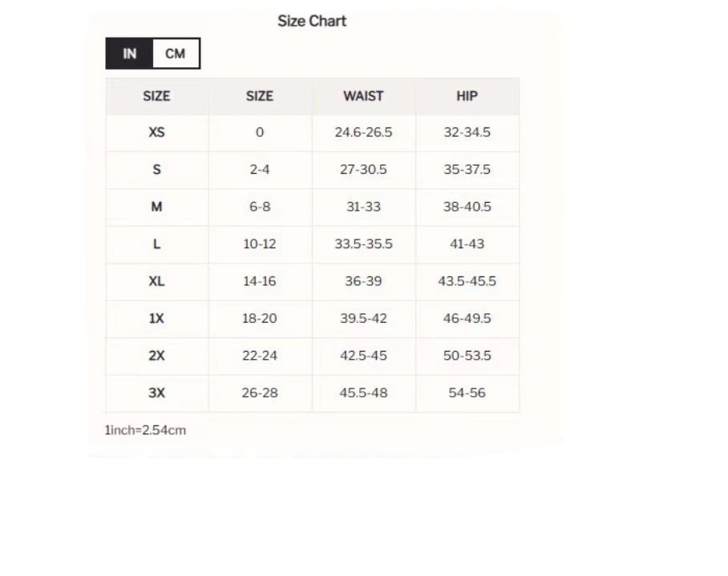728x576 pixels.
Task: Switch the size chart to CM units
Action: [175, 54]
